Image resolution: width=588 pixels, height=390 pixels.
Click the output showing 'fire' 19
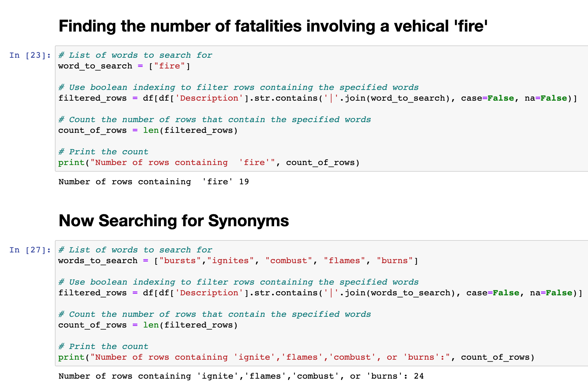tap(154, 182)
